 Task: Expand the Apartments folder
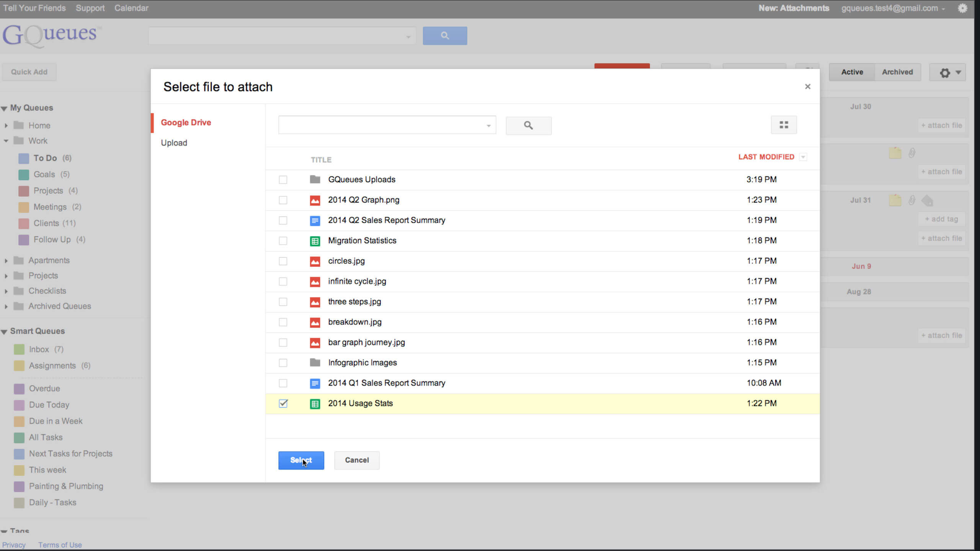6,261
